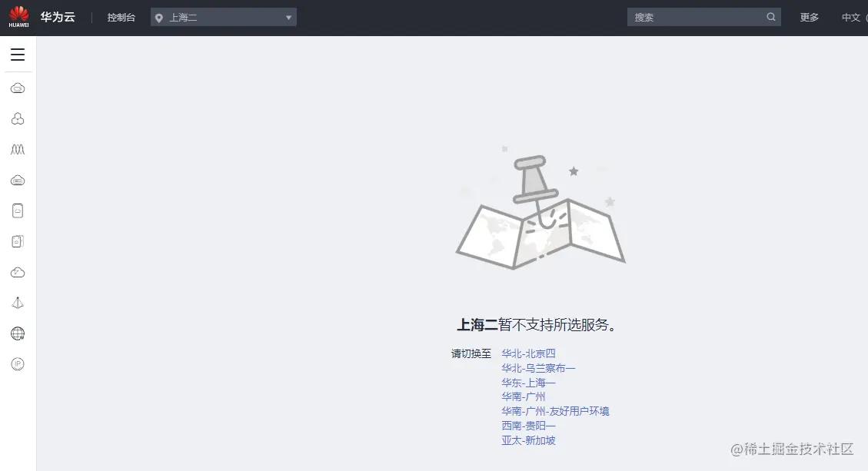Switch to region 西南-贵阳一
This screenshot has width=868, height=471.
(x=529, y=426)
